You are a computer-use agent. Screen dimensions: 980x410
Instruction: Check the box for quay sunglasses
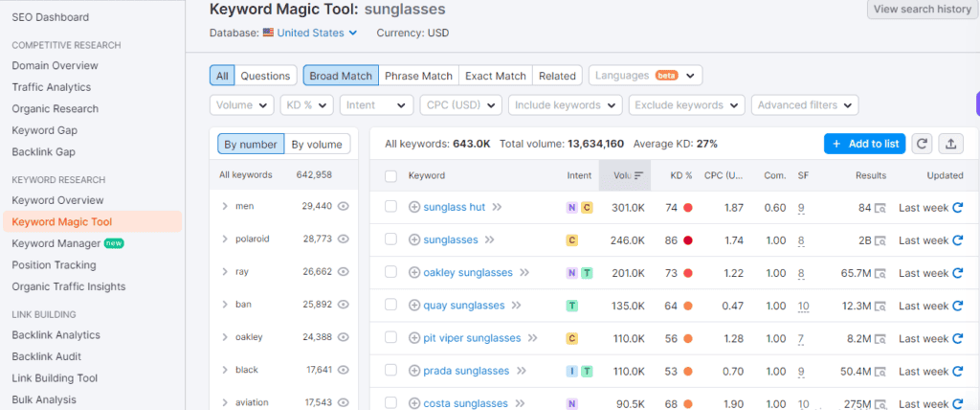pyautogui.click(x=390, y=305)
